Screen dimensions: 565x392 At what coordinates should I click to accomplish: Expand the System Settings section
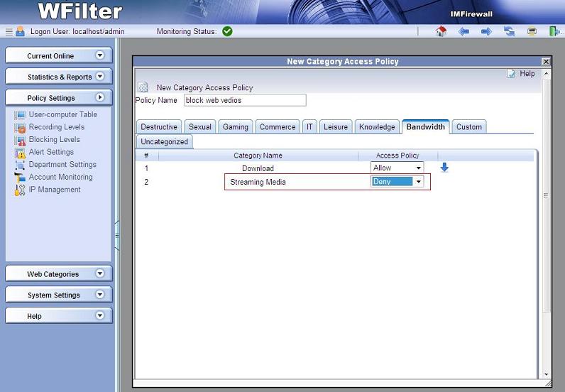pyautogui.click(x=100, y=294)
